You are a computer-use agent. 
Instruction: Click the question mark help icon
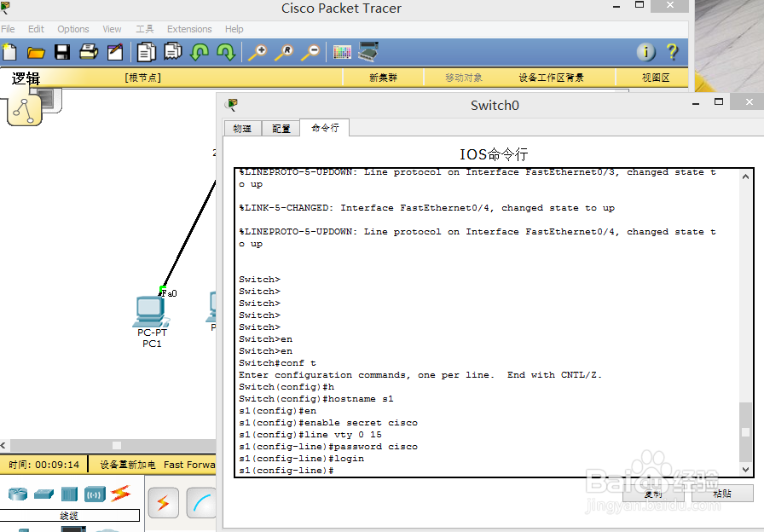coord(673,52)
